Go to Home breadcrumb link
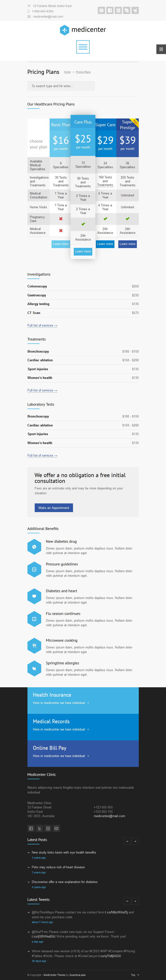 point(67,72)
